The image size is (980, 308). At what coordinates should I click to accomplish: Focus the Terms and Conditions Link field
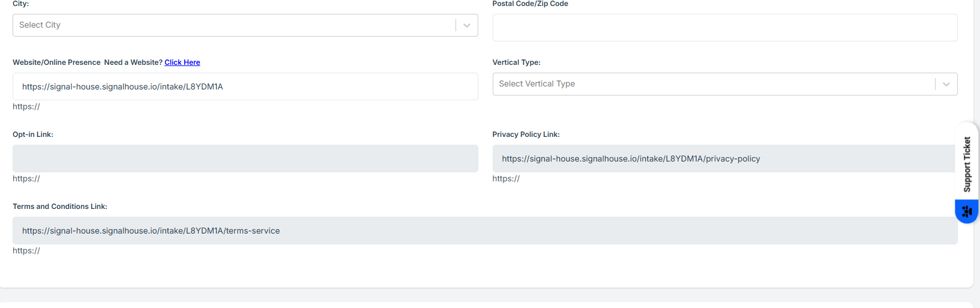coord(485,231)
